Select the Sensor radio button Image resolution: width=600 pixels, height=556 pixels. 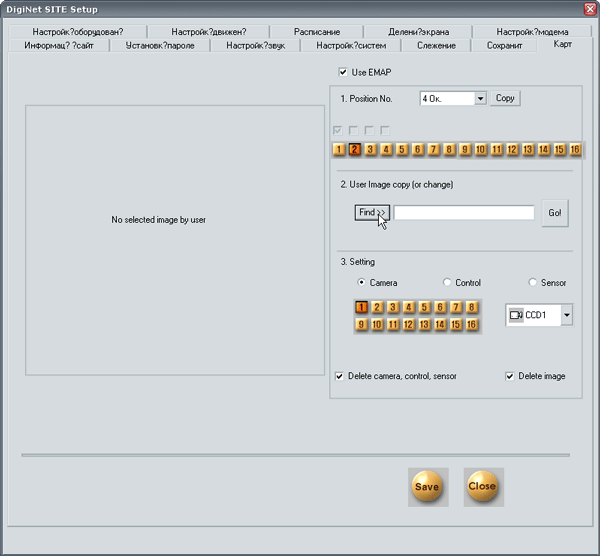point(532,282)
